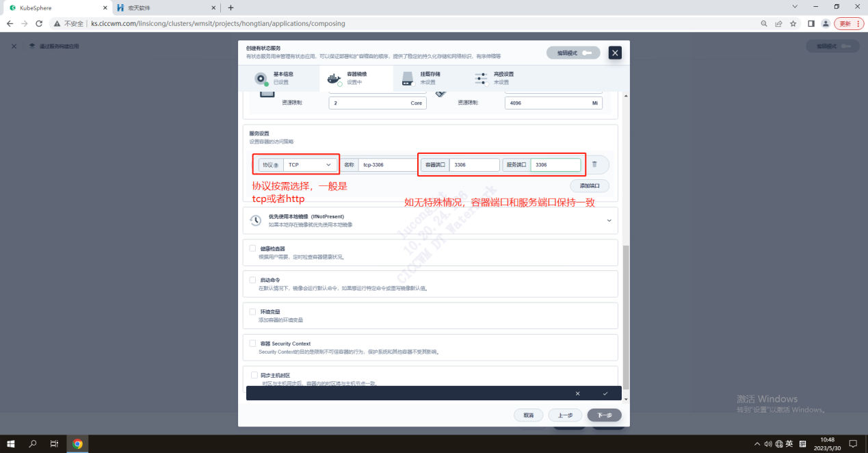Reload the current page
This screenshot has height=453, width=868.
39,23
